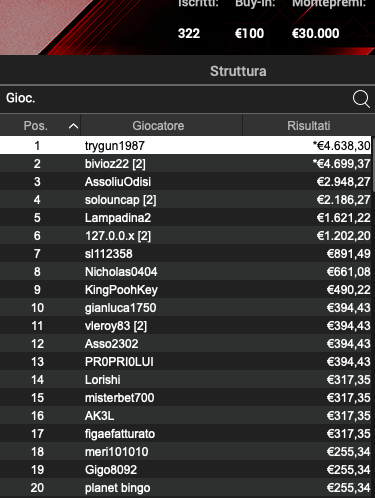Image resolution: width=375 pixels, height=498 pixels.
Task: Select player Lorishi
Action: [x=185, y=379]
